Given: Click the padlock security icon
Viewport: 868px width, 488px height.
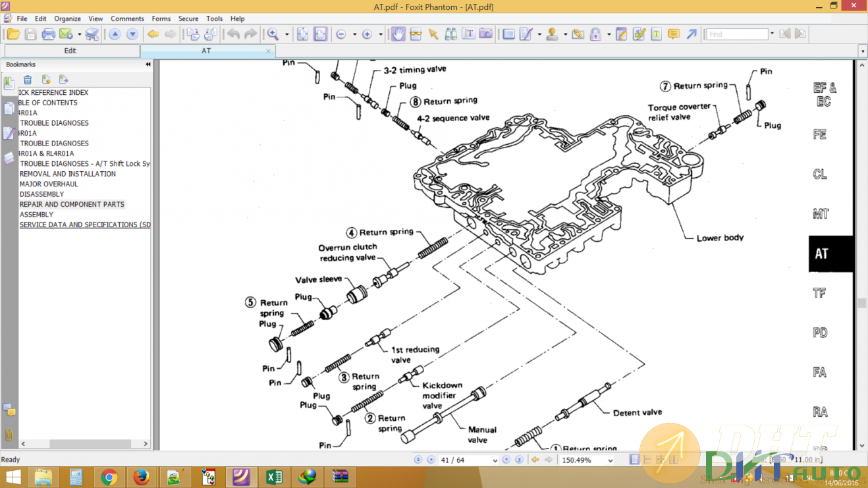Looking at the screenshot, I should pyautogui.click(x=595, y=34).
